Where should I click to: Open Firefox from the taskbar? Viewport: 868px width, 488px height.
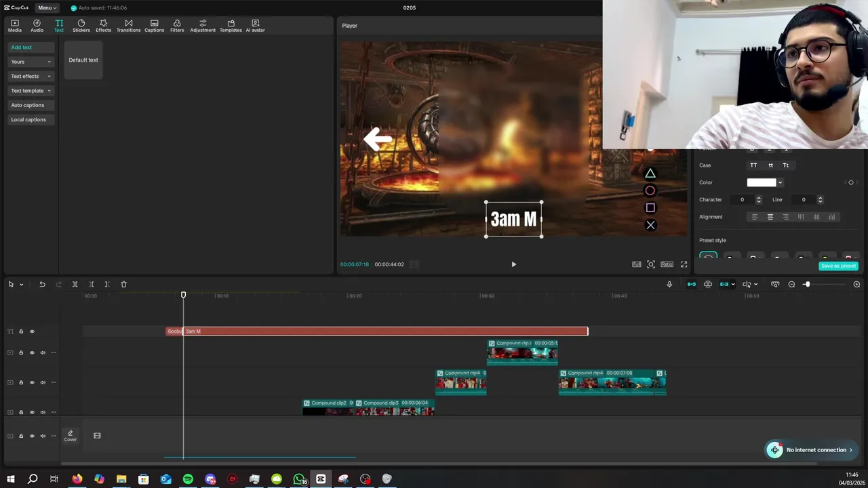pyautogui.click(x=77, y=479)
